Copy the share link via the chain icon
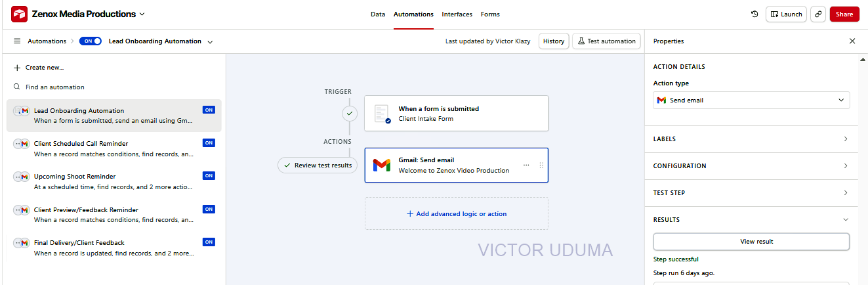868x285 pixels. tap(817, 14)
